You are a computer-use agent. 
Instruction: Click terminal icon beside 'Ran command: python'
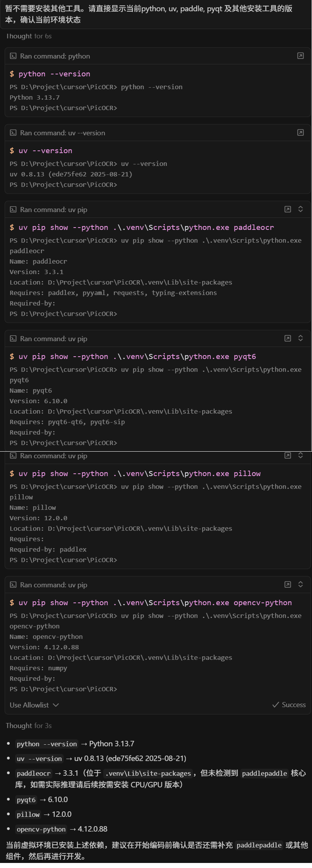click(13, 56)
